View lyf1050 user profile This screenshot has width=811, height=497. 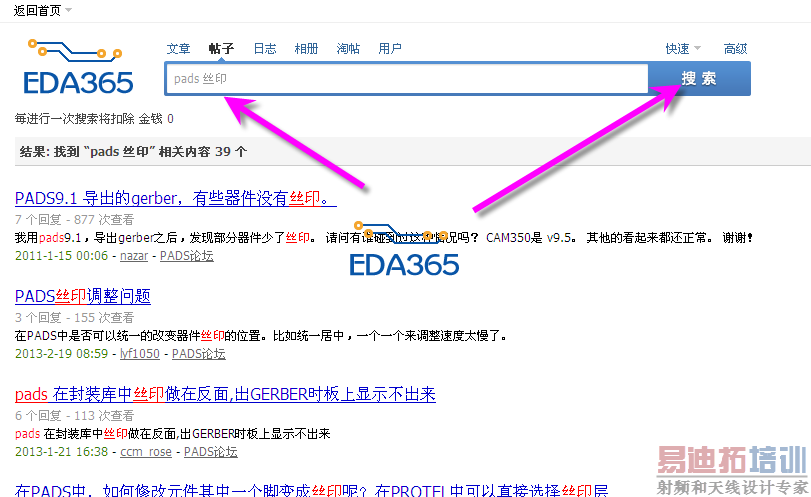[x=140, y=354]
